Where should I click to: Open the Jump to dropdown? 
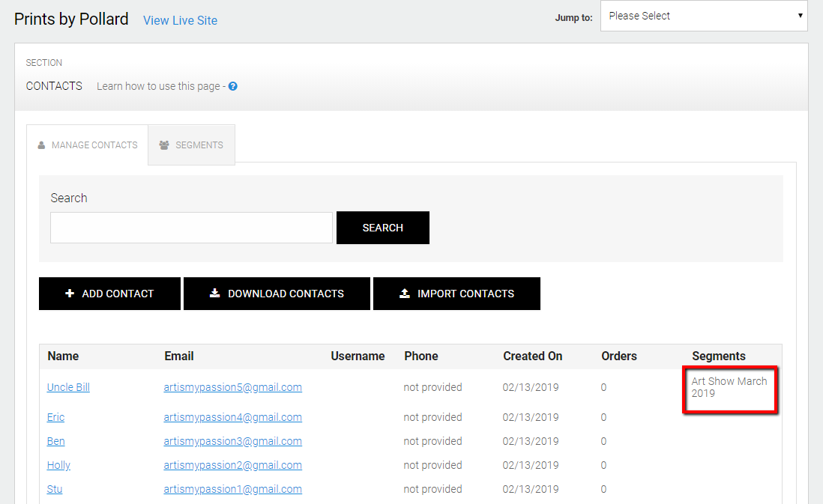[x=704, y=16]
